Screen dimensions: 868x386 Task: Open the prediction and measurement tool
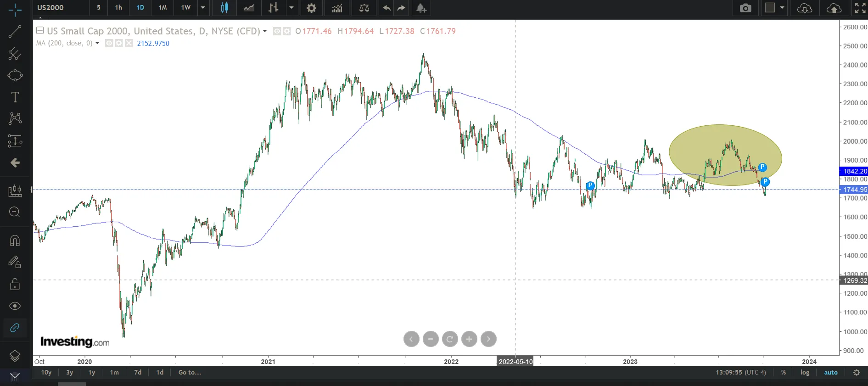click(15, 140)
